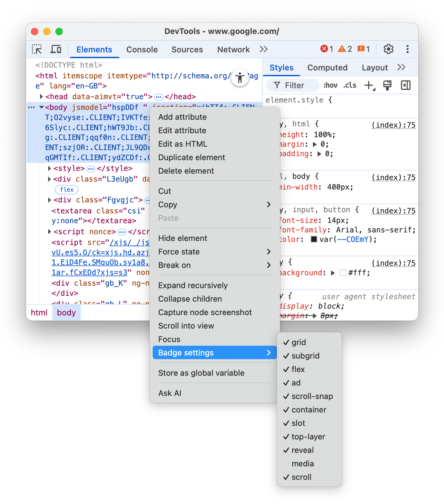
Task: Click the new style rule plus icon
Action: [x=370, y=85]
